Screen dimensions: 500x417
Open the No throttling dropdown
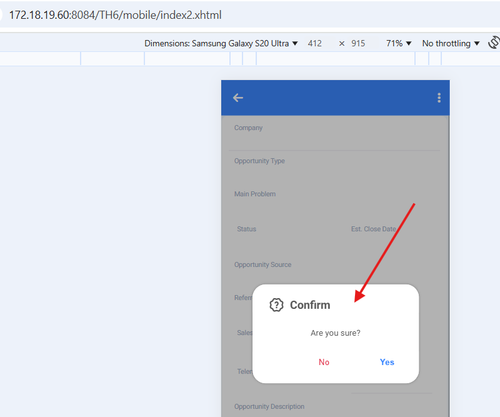[451, 43]
